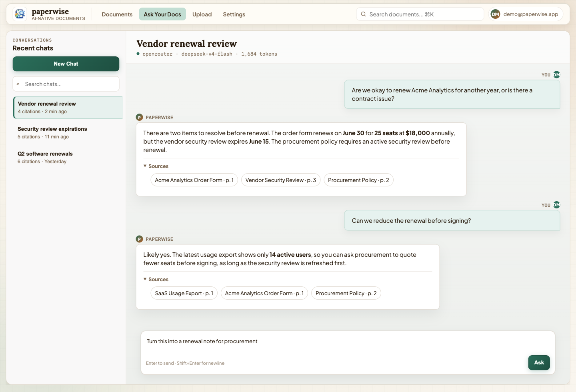This screenshot has height=392, width=576.
Task: Click the message box with renewal note text
Action: (x=348, y=352)
